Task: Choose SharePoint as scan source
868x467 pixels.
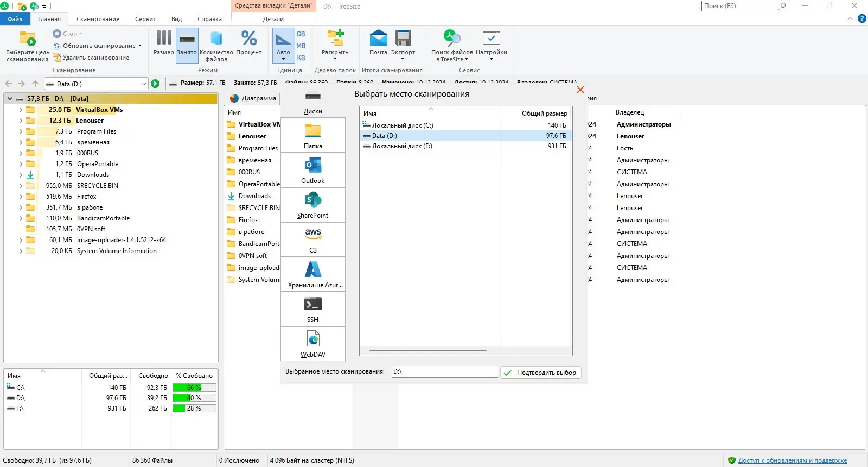Action: click(x=313, y=205)
